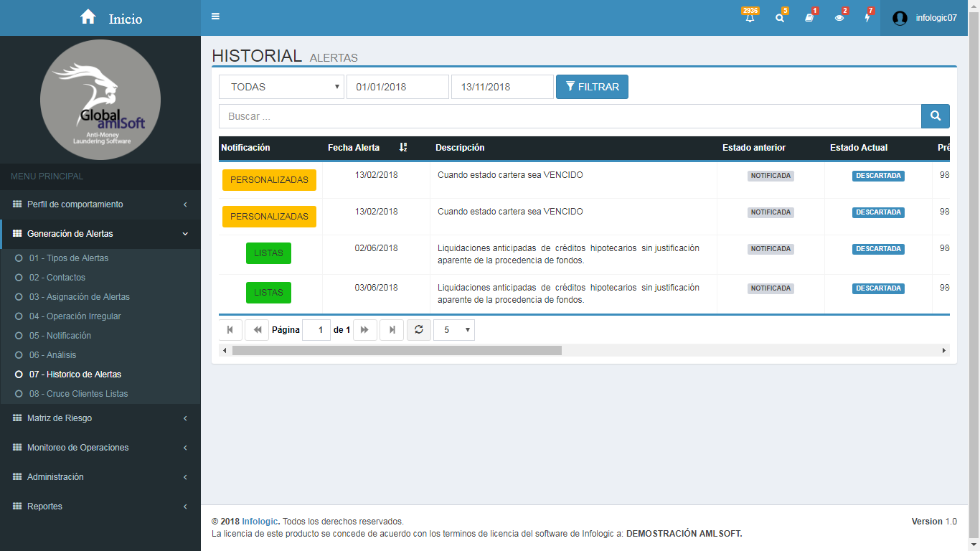
Task: Click the blue search magnifier button
Action: (x=935, y=116)
